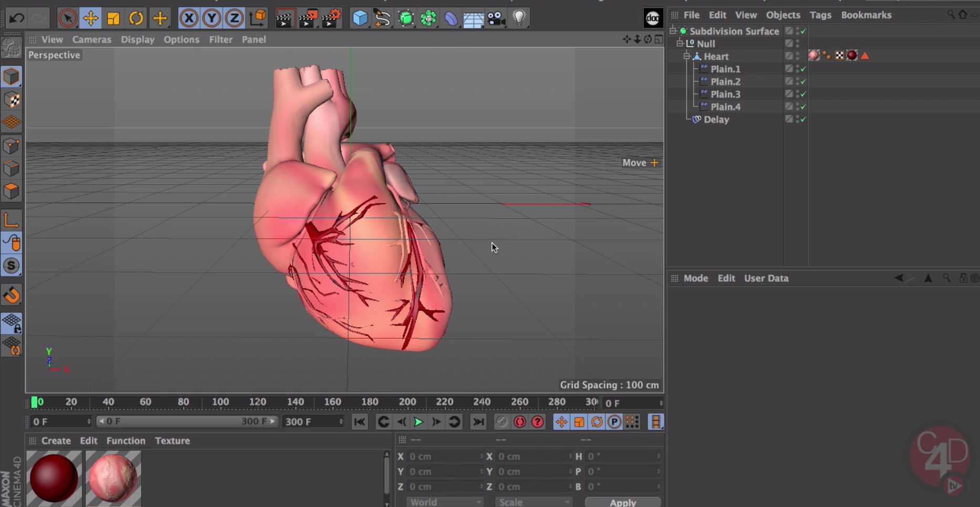
Task: Collapse the Heart object tree
Action: [x=686, y=56]
